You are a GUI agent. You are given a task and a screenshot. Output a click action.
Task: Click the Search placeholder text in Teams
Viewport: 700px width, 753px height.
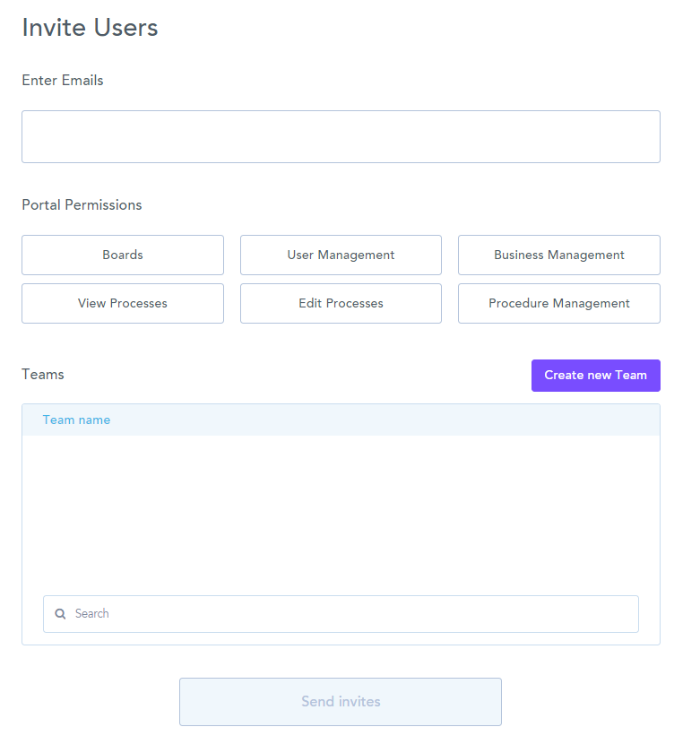[x=92, y=614]
